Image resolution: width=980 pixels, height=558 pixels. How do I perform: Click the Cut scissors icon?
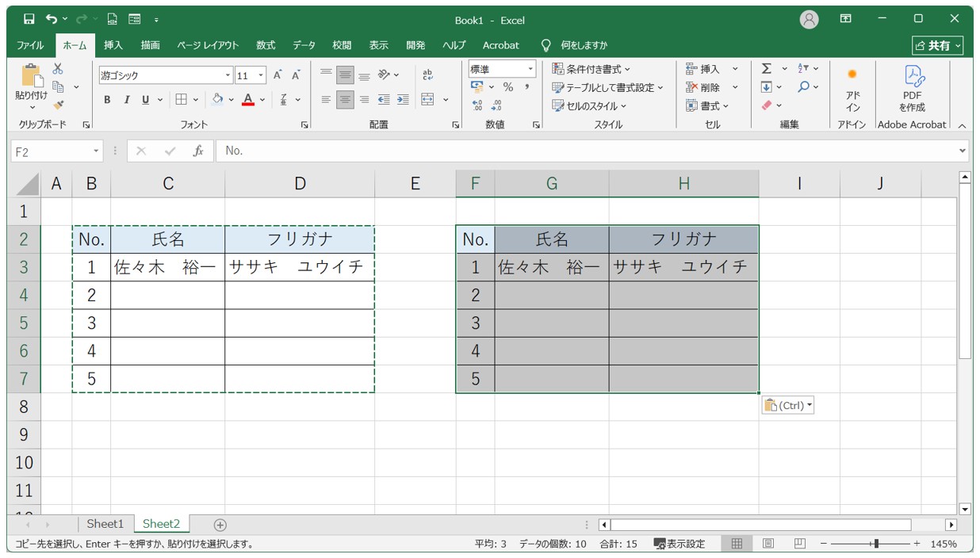click(58, 69)
